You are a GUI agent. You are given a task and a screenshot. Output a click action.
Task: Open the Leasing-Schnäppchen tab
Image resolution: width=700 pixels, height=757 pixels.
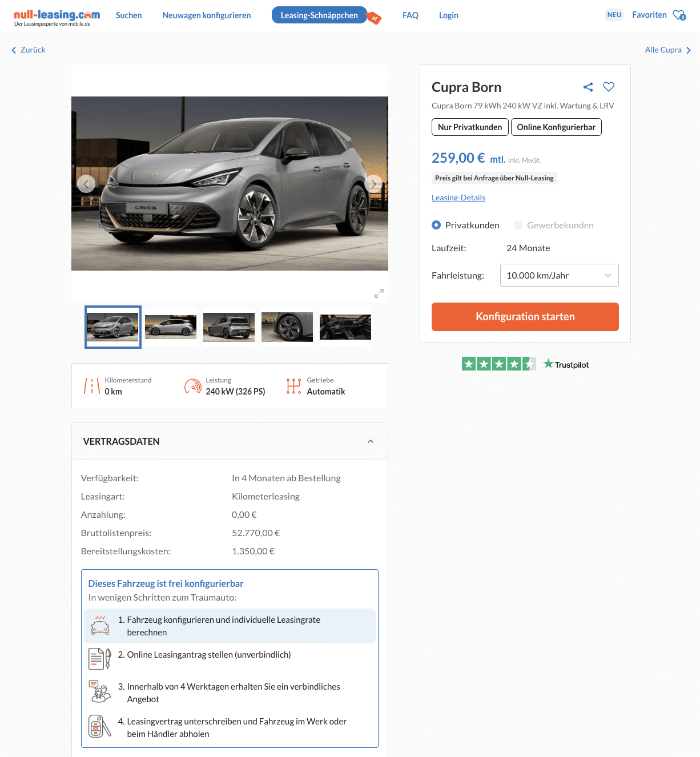(319, 15)
